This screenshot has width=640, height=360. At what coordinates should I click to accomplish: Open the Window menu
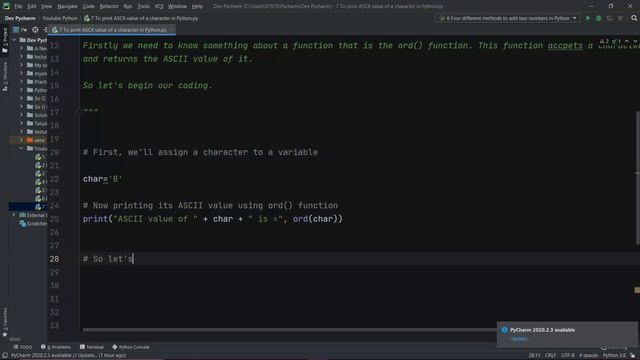coord(177,6)
